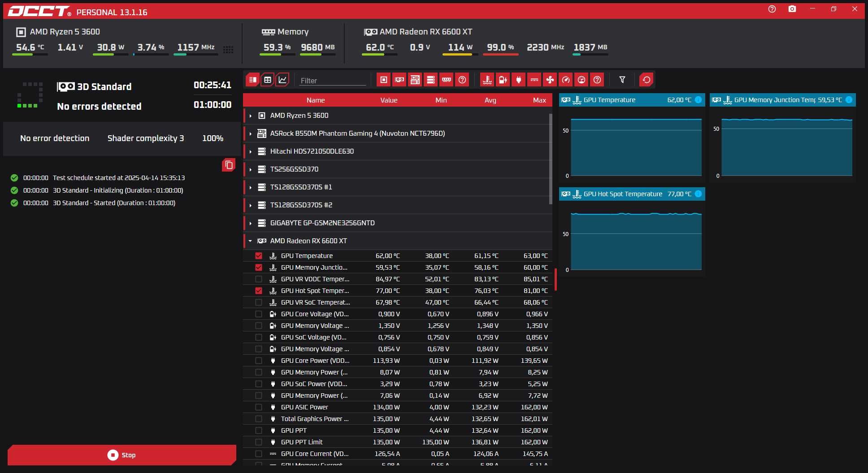
Task: Toggle the temperature sensor type filter
Action: [487, 80]
